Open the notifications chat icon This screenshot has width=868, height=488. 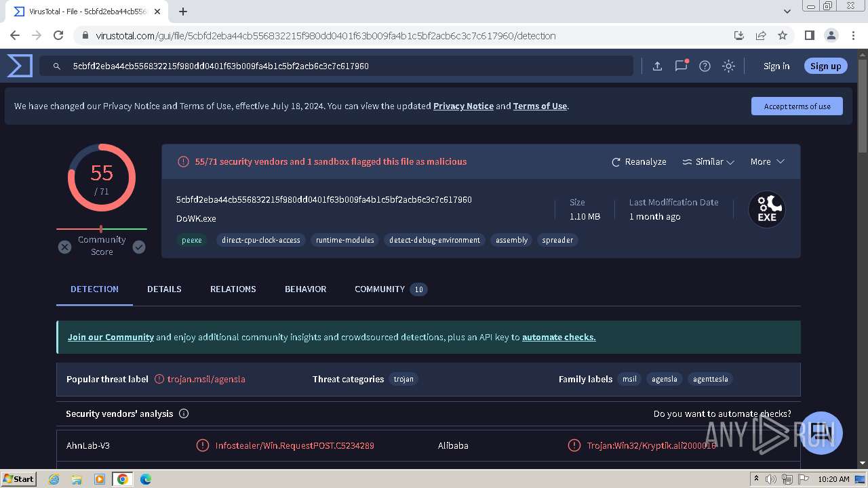tap(681, 66)
